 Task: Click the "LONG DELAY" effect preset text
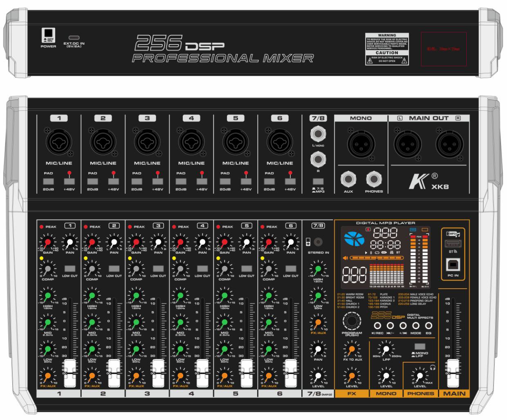(418, 304)
